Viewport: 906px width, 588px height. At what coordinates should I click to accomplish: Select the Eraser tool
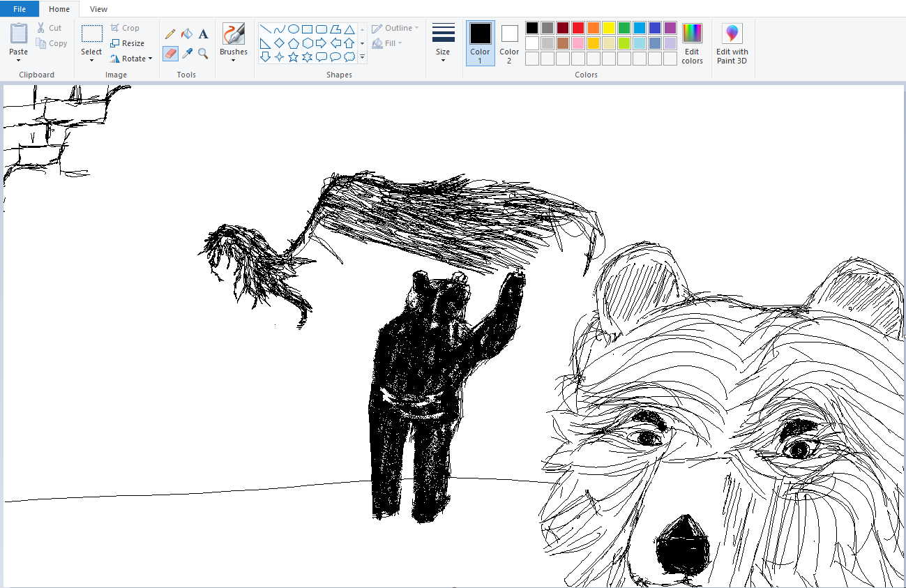pos(170,54)
